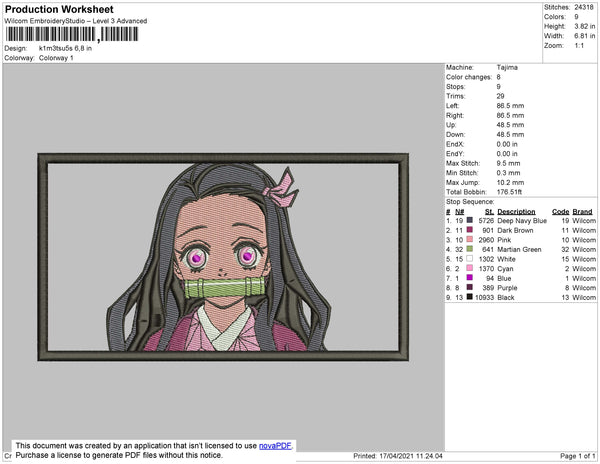Click the Cyan row color swatch
Screen dimensions: 600x464
[470, 268]
